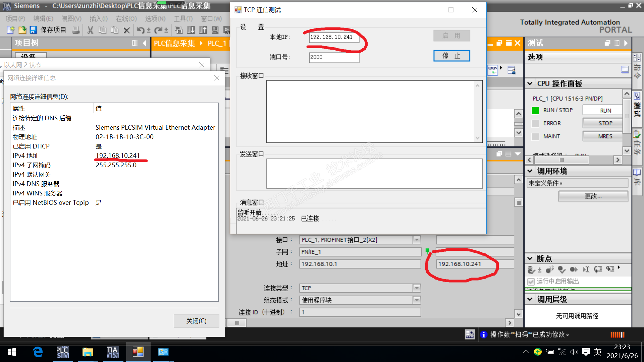Click the Save Project floppy icon
Screen dimensions: 644x362
(x=33, y=30)
